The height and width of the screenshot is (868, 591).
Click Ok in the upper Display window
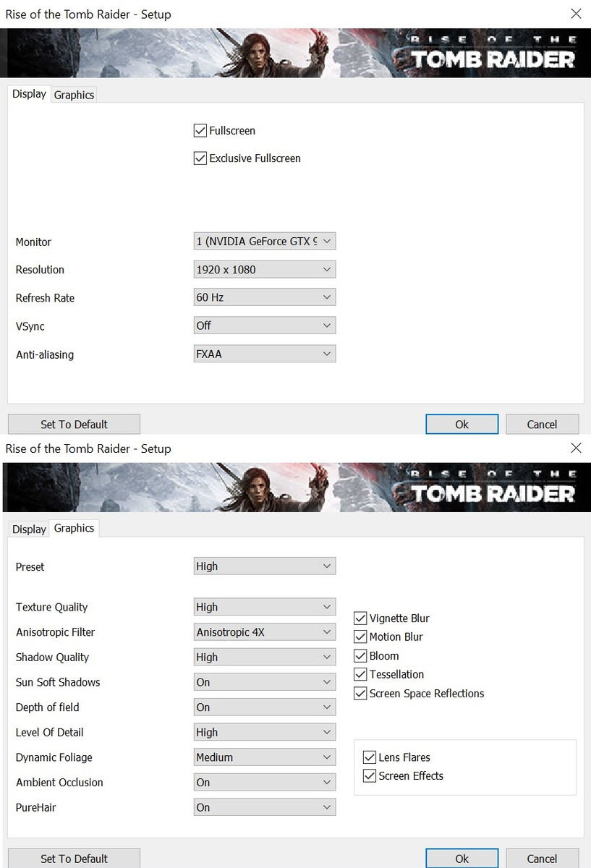[462, 424]
